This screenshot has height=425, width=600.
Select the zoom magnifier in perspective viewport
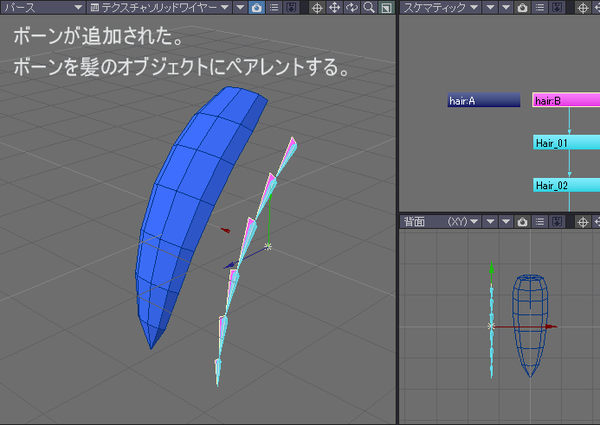tap(369, 7)
